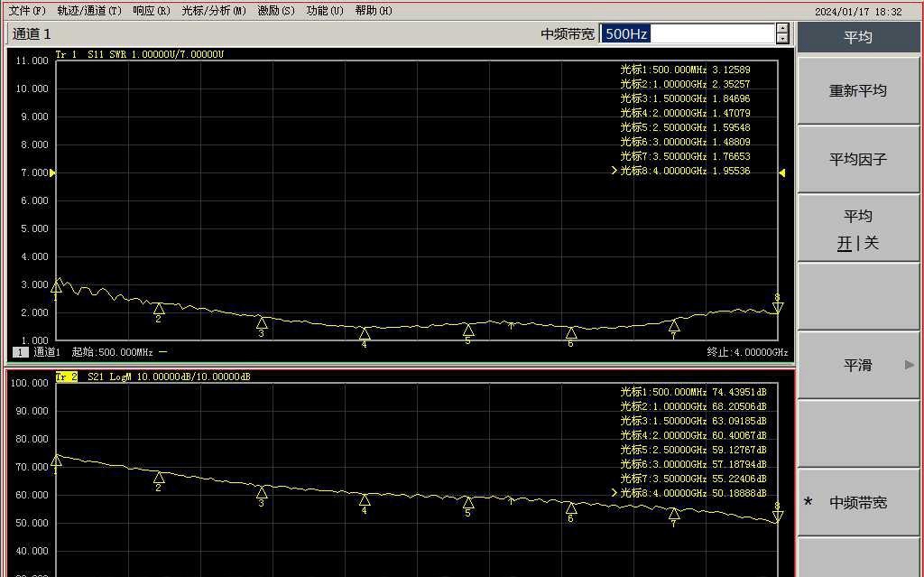Select marker 3 triangle on S11 SWR trace
This screenshot has height=577, width=924.
[x=262, y=322]
